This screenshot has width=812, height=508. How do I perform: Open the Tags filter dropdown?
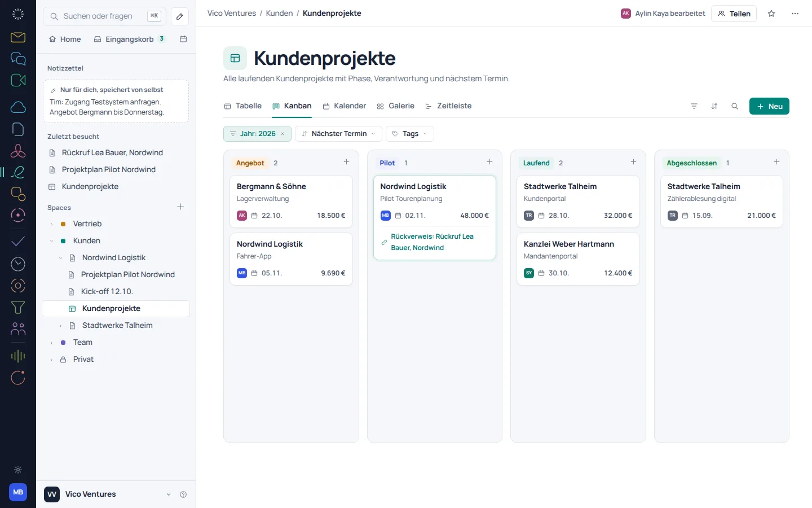click(x=410, y=134)
